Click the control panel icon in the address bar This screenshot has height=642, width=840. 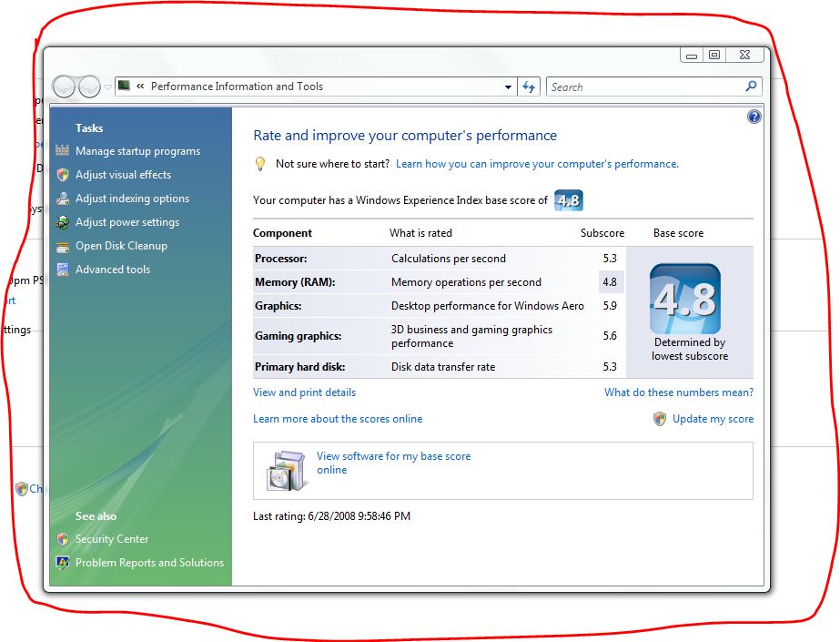pyautogui.click(x=124, y=86)
